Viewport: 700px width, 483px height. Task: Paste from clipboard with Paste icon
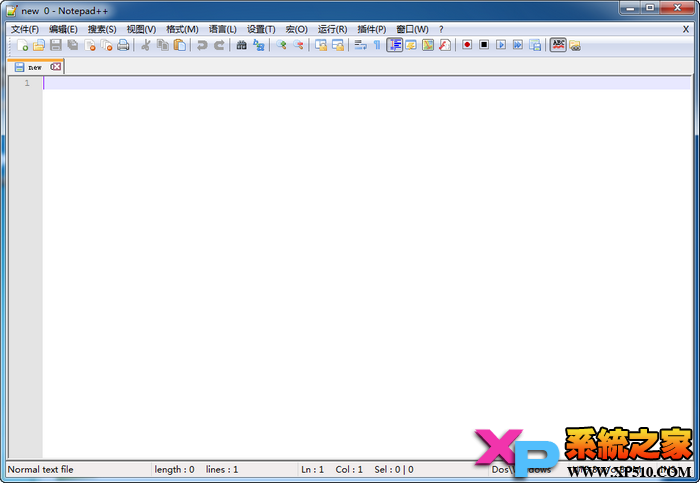tap(179, 45)
